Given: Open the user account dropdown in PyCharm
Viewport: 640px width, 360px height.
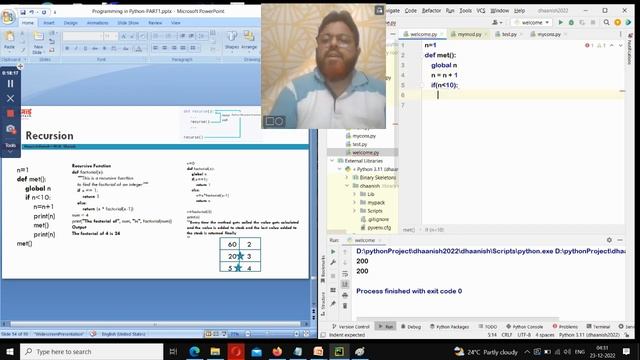Looking at the screenshot, I should pyautogui.click(x=497, y=22).
